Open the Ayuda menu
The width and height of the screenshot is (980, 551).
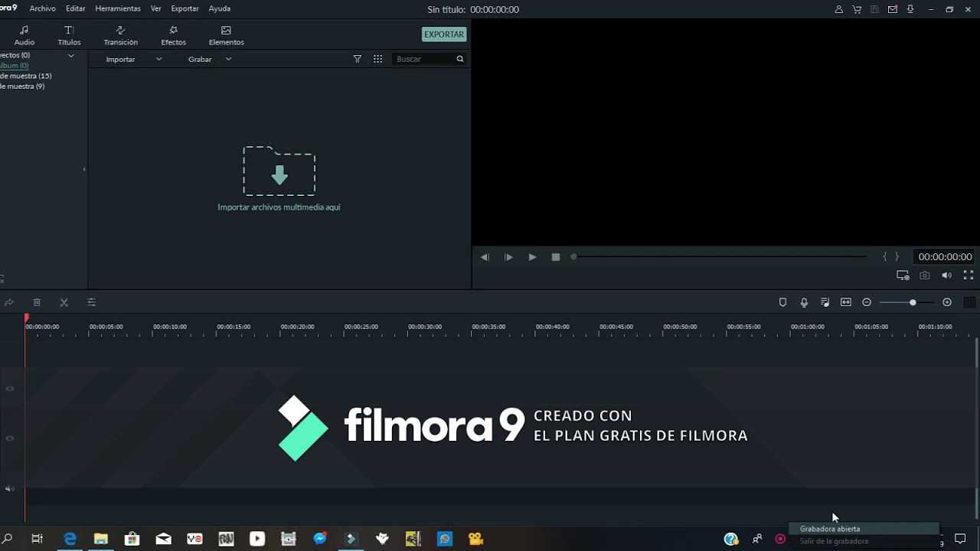coord(219,8)
